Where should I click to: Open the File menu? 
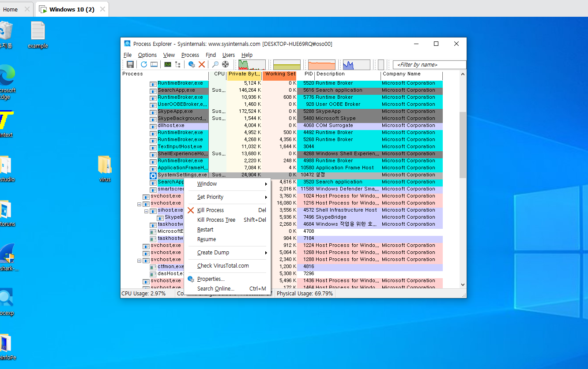[x=128, y=55]
